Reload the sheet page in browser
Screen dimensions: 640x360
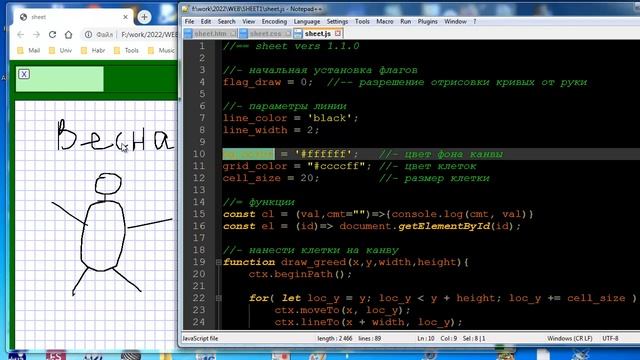pyautogui.click(x=52, y=35)
